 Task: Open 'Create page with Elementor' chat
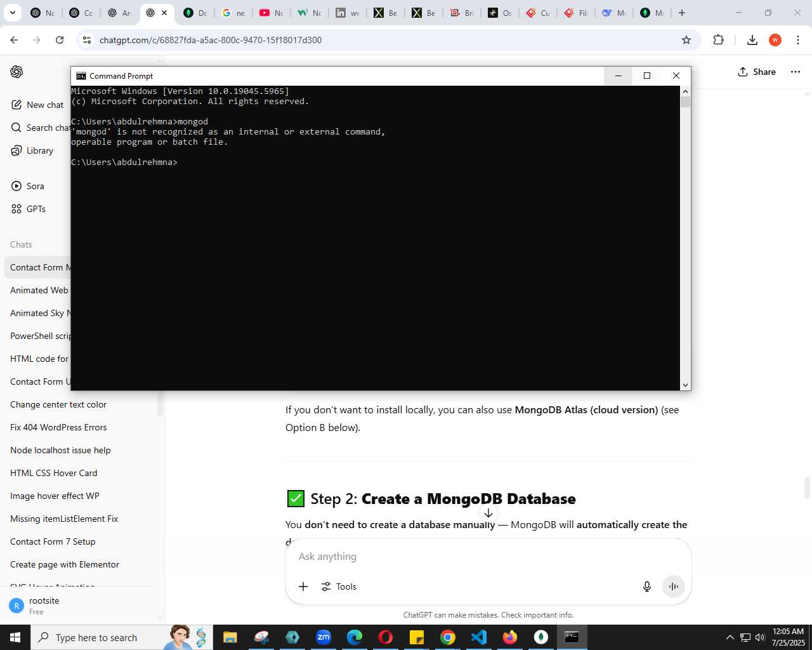[65, 564]
